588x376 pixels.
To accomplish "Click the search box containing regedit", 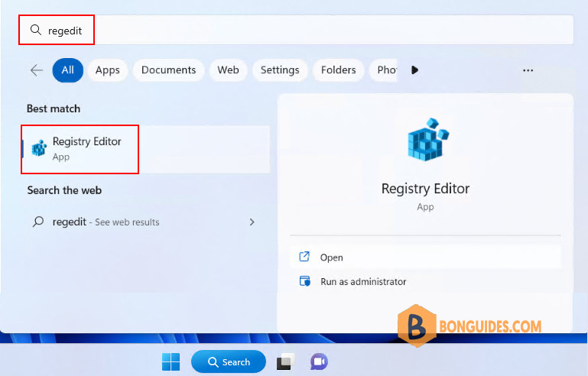I will [296, 30].
